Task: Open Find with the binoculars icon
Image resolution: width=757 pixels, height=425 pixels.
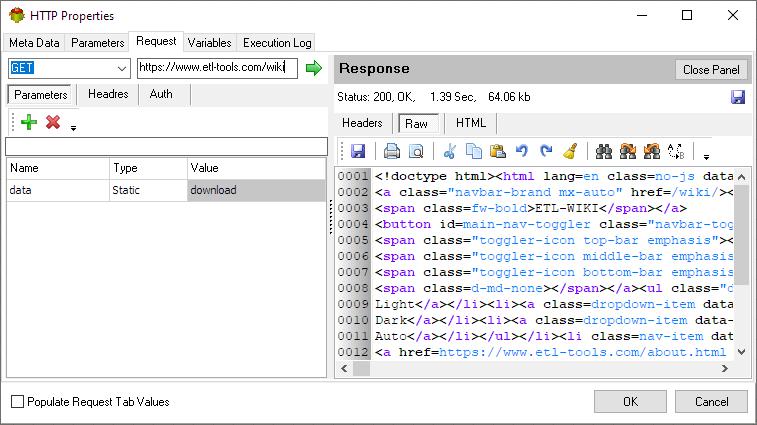Action: pyautogui.click(x=603, y=151)
